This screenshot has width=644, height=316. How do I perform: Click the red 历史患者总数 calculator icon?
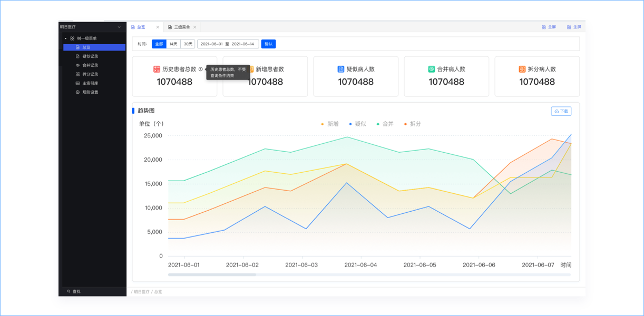click(x=157, y=69)
